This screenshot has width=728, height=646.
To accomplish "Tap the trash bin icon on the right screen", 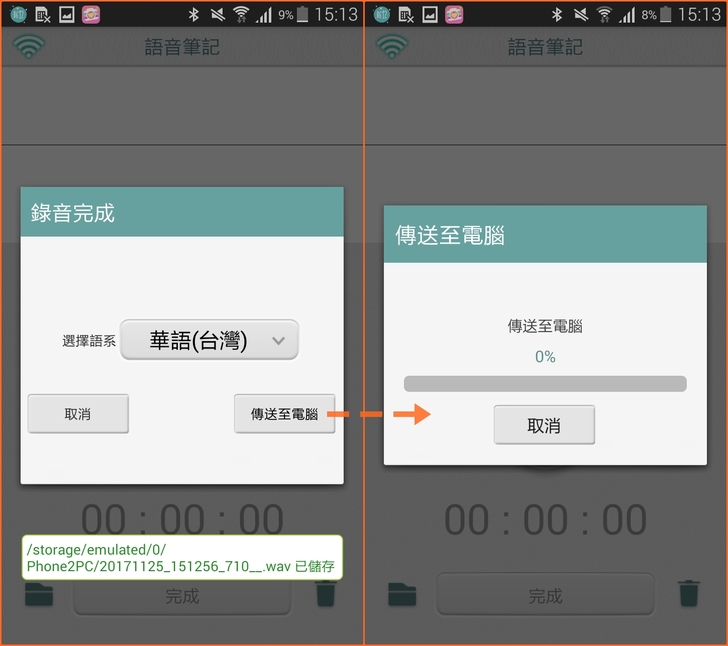I will coord(689,593).
